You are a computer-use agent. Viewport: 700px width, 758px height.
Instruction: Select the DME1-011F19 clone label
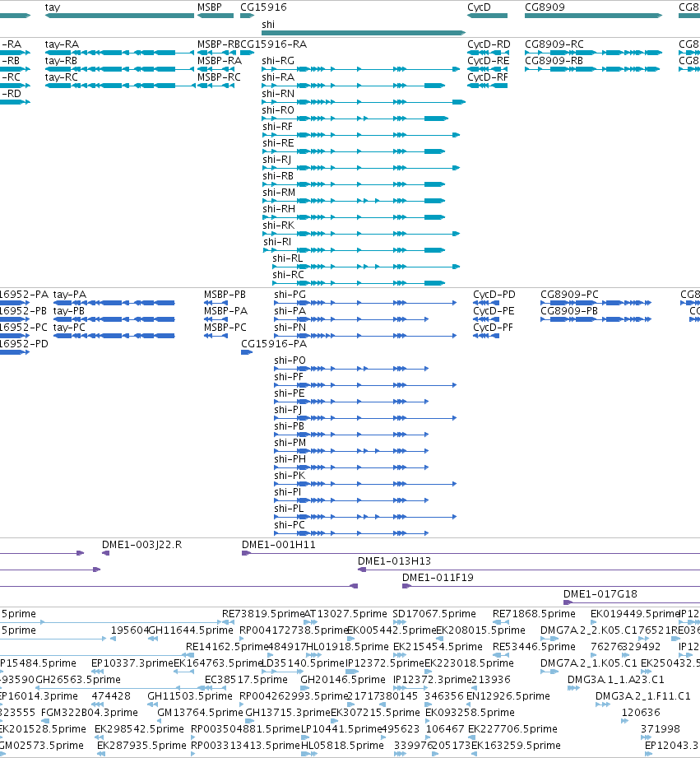pos(438,578)
